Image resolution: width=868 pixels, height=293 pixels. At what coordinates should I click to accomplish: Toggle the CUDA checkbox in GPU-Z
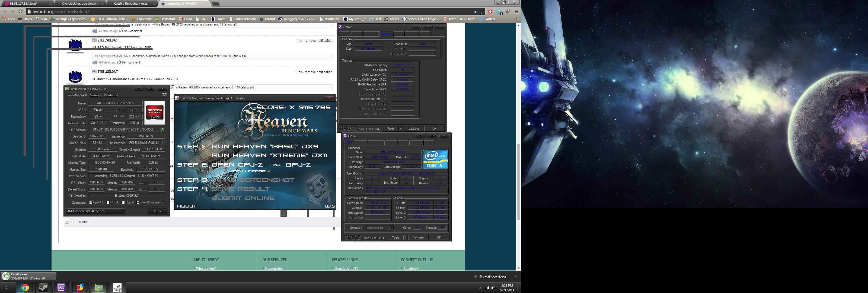[x=108, y=202]
